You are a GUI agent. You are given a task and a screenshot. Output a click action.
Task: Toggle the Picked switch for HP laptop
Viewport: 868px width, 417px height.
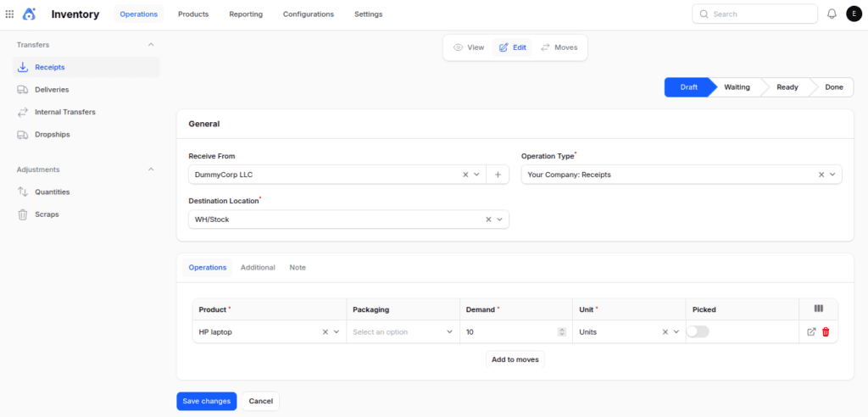coord(698,331)
